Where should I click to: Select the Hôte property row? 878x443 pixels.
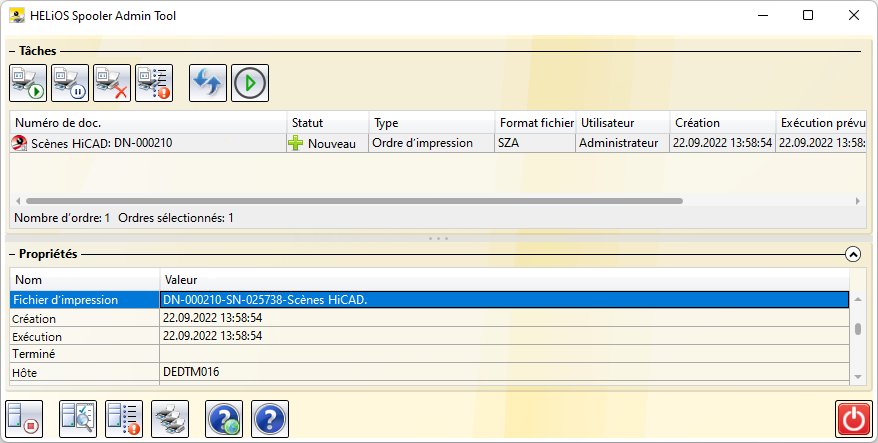429,372
